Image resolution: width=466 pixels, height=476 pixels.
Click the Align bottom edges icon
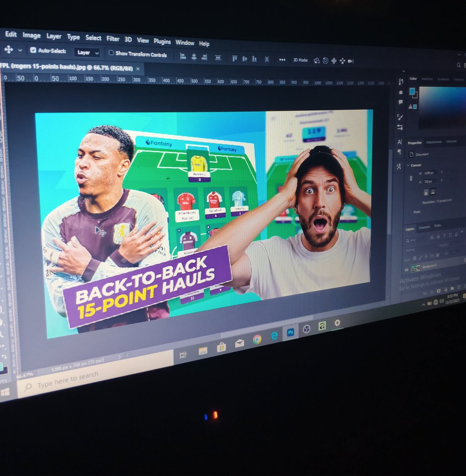[254, 59]
